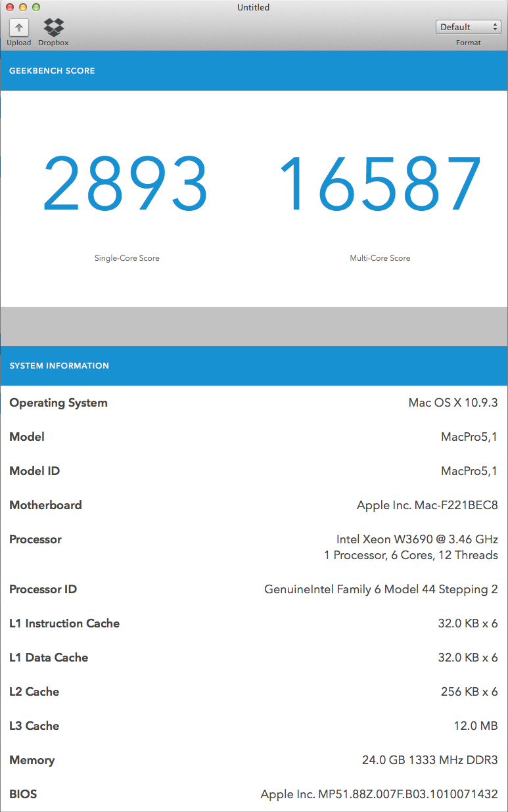Open the Default format dropdown

coord(469,27)
